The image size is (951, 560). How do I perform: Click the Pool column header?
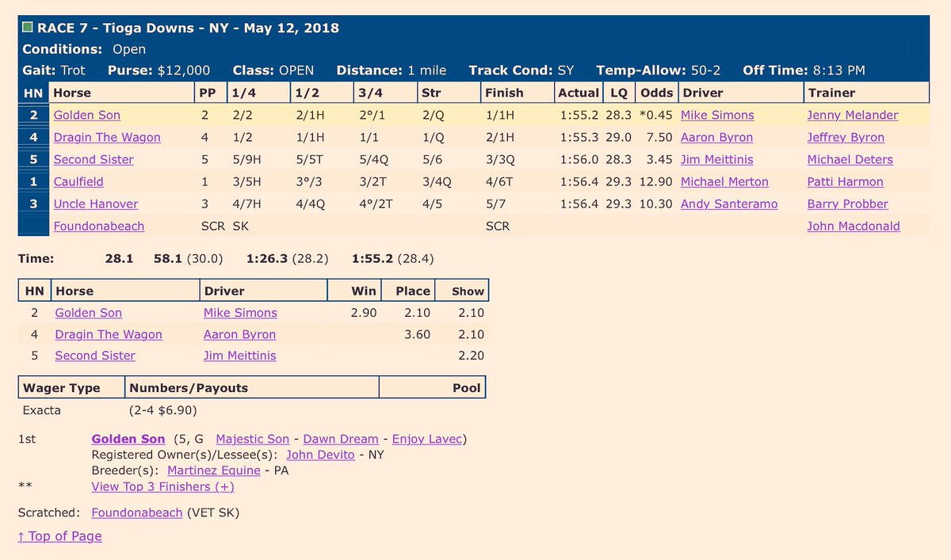(x=432, y=387)
